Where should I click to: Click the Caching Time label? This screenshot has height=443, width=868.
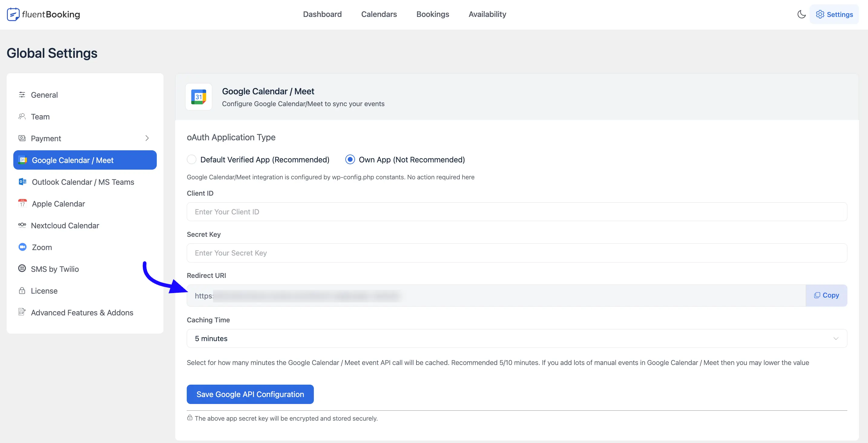coord(208,320)
